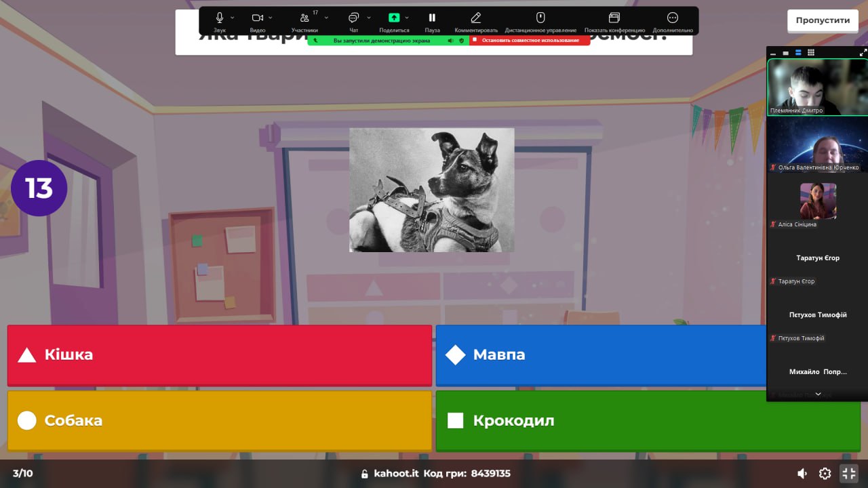
Task: Open the Чат chat icon
Action: point(353,18)
